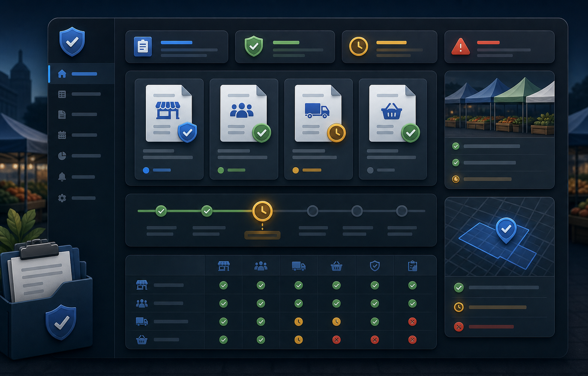Select the last grey pending timeline step
This screenshot has width=588, height=376.
point(402,211)
